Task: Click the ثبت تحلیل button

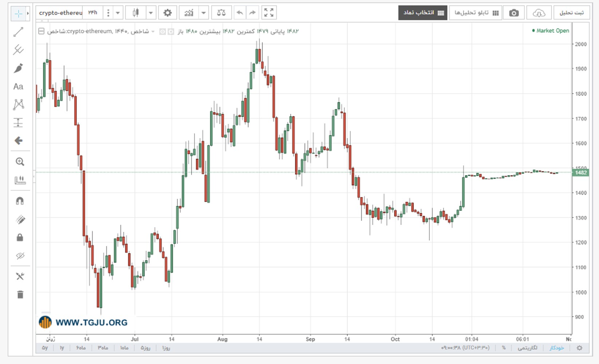Action: click(571, 13)
